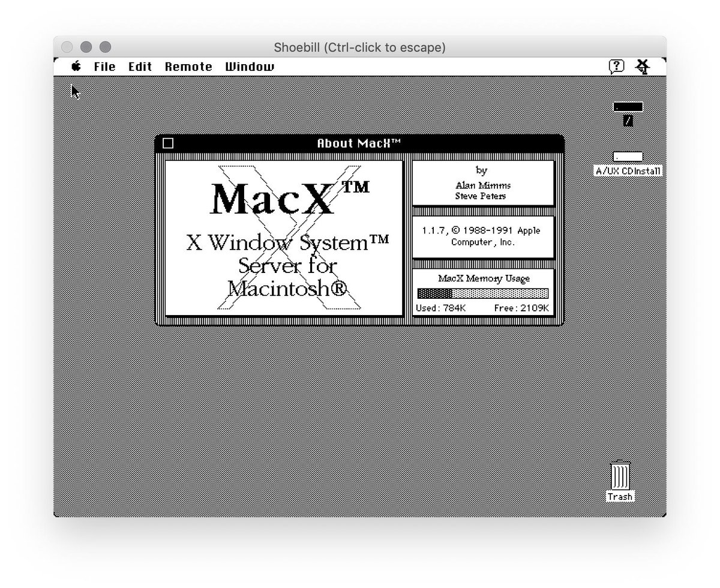The image size is (720, 588).
Task: Click the "Macintosh®" text in logo
Action: pyautogui.click(x=287, y=289)
